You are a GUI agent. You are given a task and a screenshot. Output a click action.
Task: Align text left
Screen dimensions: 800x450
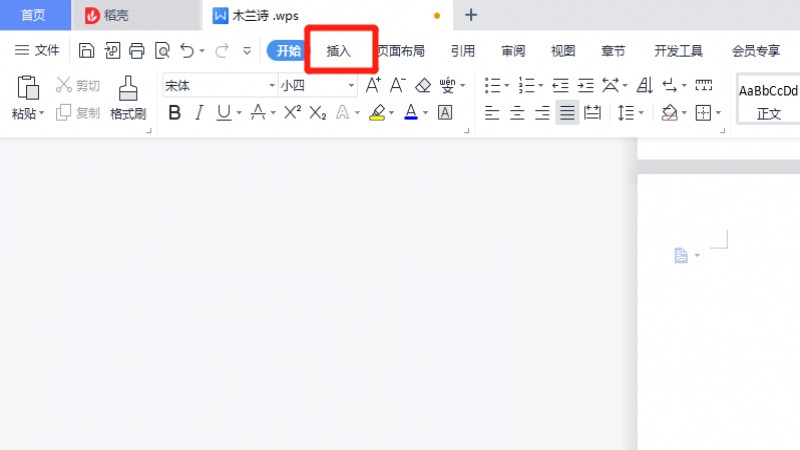[492, 112]
